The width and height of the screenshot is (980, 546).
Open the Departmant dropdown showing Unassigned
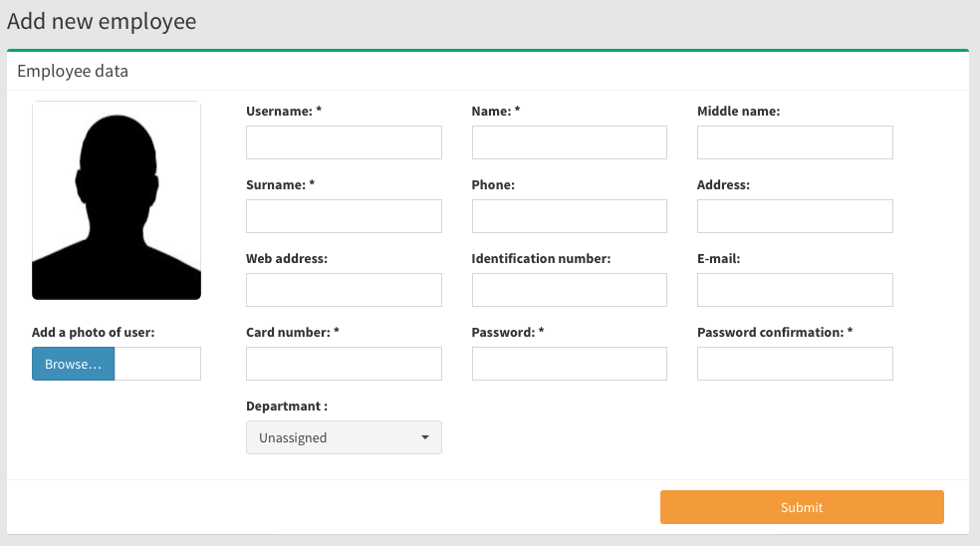tap(344, 437)
